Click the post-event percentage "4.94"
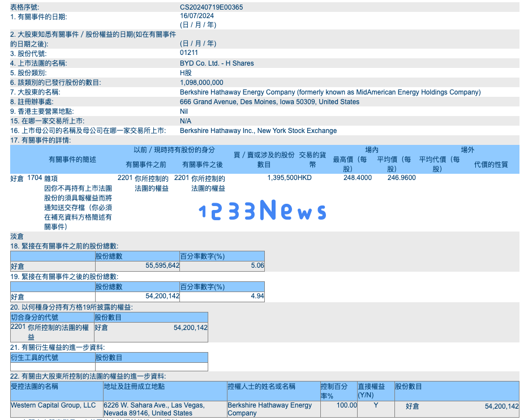Viewport: 524px width, 420px height. [x=257, y=296]
